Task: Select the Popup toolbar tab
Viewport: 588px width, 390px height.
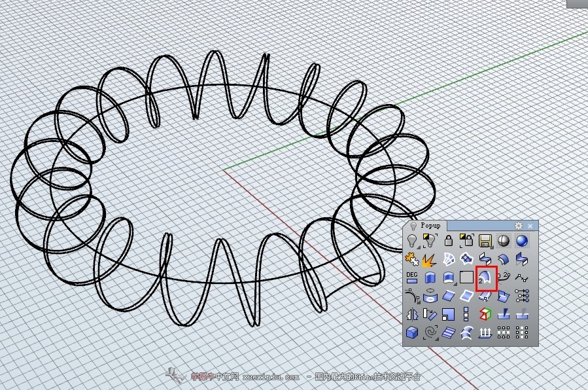Action: point(426,226)
